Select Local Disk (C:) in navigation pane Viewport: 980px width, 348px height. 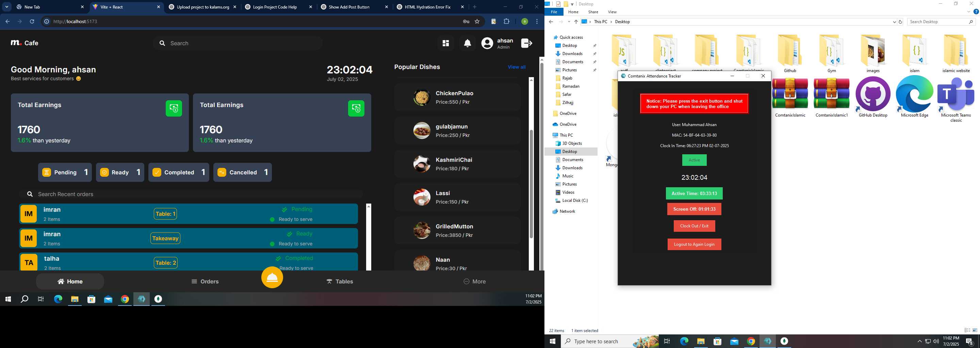coord(574,201)
